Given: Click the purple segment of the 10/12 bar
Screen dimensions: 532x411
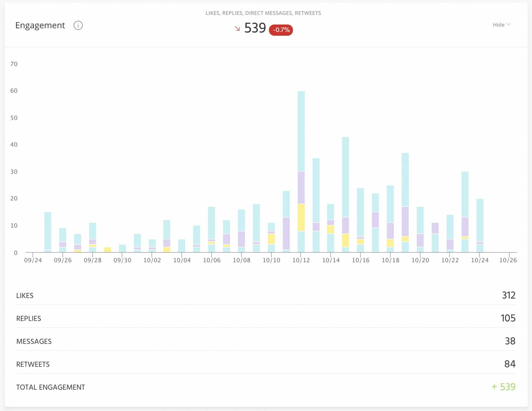Looking at the screenshot, I should point(301,188).
